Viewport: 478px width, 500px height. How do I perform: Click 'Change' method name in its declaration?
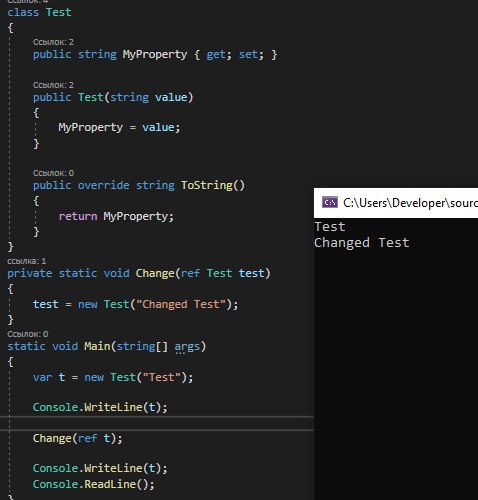155,273
